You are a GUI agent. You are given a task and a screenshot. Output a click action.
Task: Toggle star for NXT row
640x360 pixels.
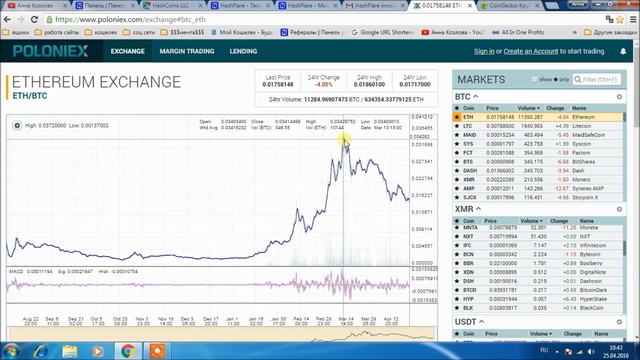point(457,236)
